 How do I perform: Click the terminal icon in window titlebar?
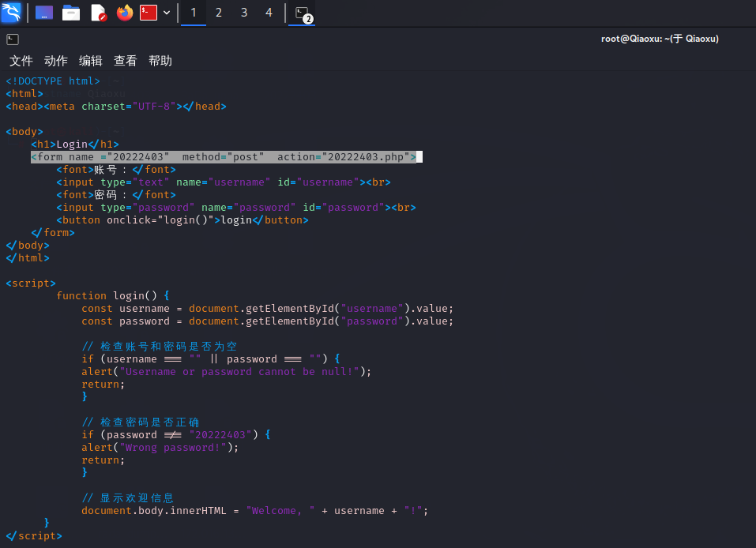click(13, 39)
